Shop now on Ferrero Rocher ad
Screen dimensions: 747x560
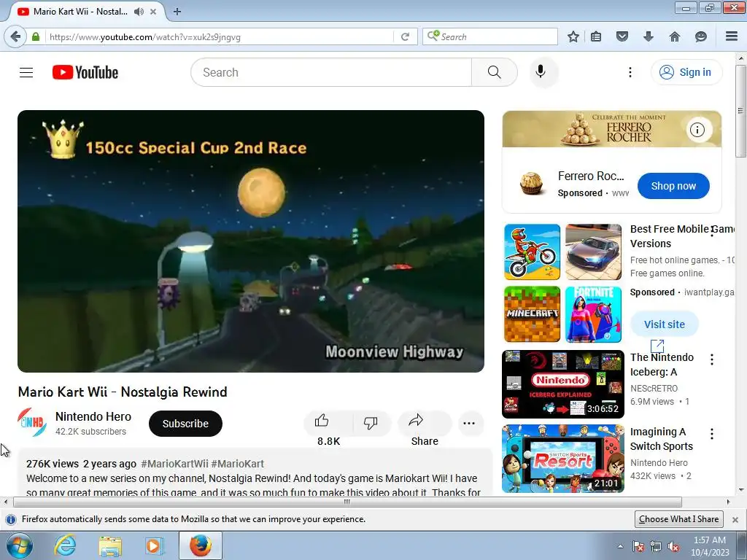click(x=673, y=186)
